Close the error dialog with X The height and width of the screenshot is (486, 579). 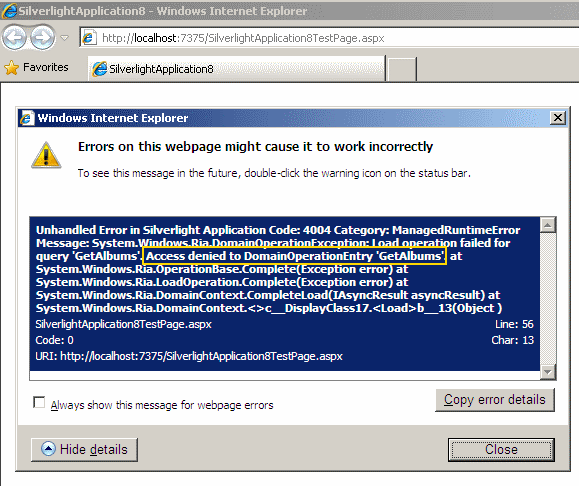[558, 118]
